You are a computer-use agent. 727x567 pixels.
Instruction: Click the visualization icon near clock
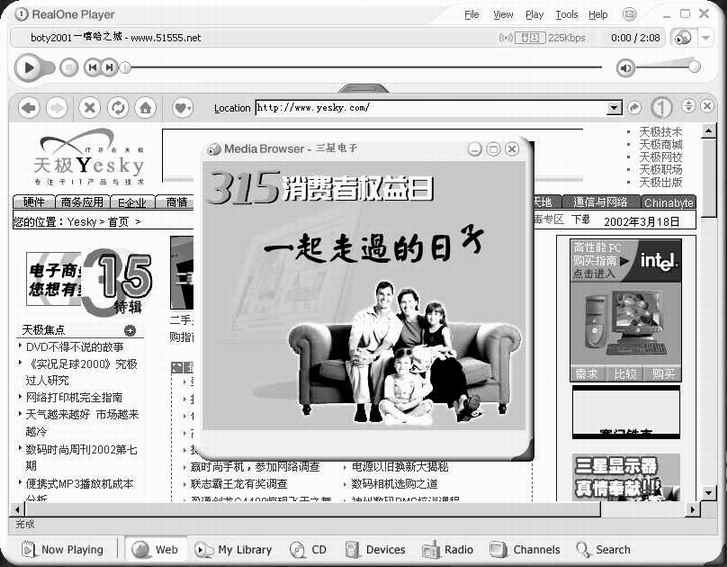pyautogui.click(x=683, y=38)
